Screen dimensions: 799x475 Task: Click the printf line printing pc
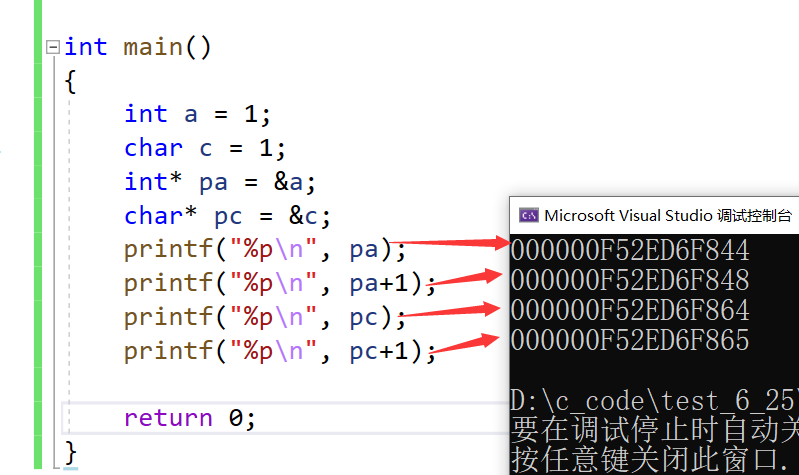[265, 318]
